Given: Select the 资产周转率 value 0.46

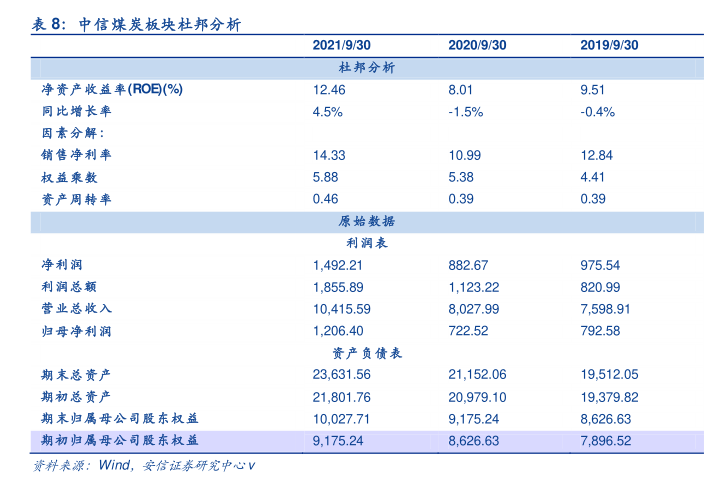Looking at the screenshot, I should pos(325,199).
